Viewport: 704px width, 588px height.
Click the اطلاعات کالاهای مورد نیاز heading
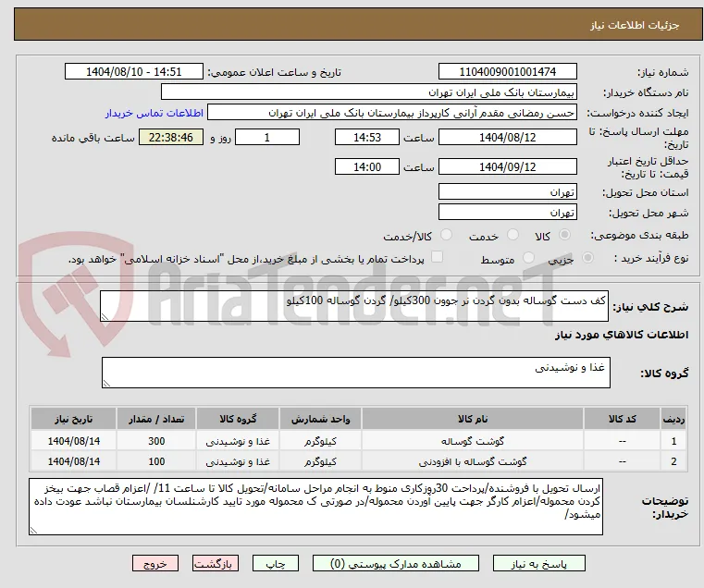622,335
